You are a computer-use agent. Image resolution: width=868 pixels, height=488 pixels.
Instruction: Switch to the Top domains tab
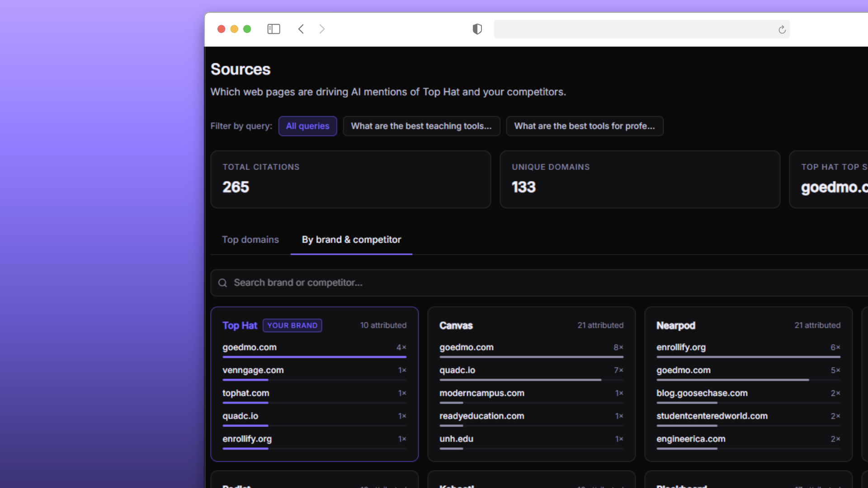(x=250, y=239)
